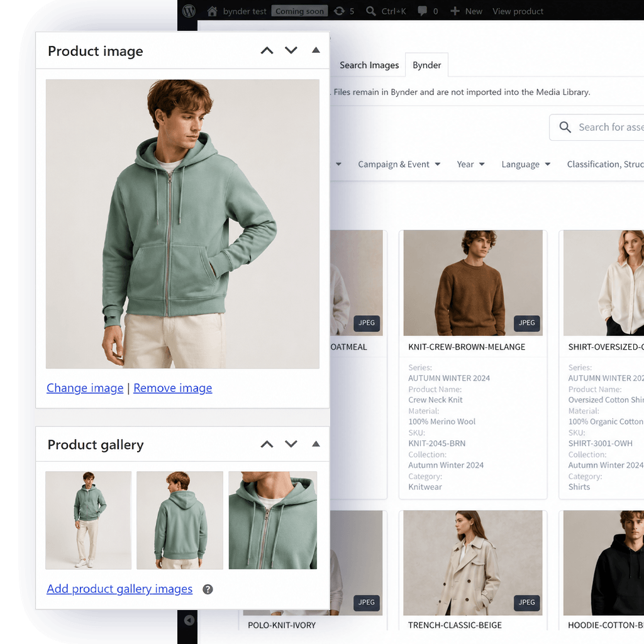Viewport: 644px width, 644px height.
Task: Expand the Language filter dropdown
Action: (526, 164)
